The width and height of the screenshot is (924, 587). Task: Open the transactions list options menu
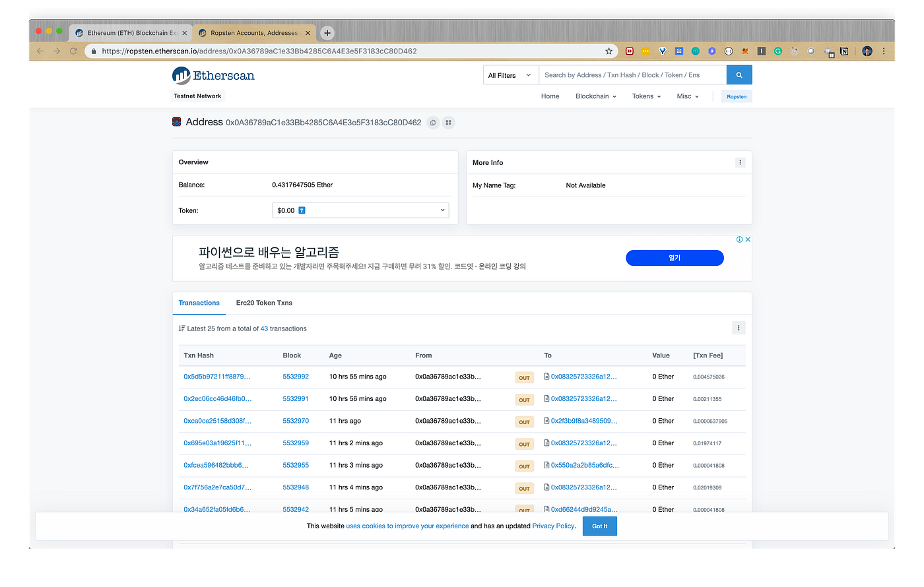pos(739,328)
